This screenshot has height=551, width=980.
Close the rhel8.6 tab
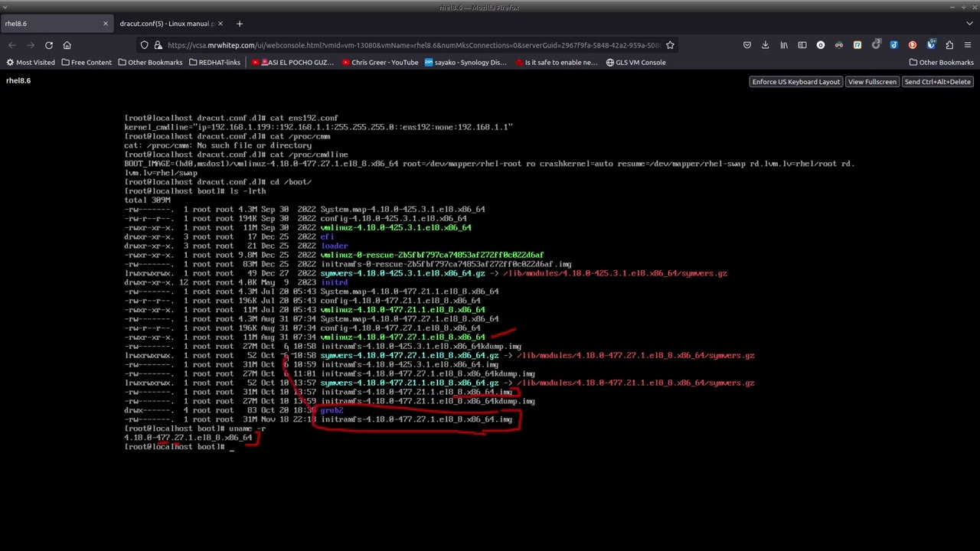coord(106,24)
